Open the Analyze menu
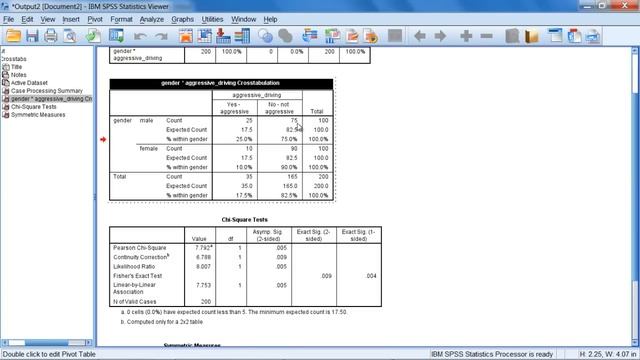This screenshot has height=360, width=640. (151, 19)
